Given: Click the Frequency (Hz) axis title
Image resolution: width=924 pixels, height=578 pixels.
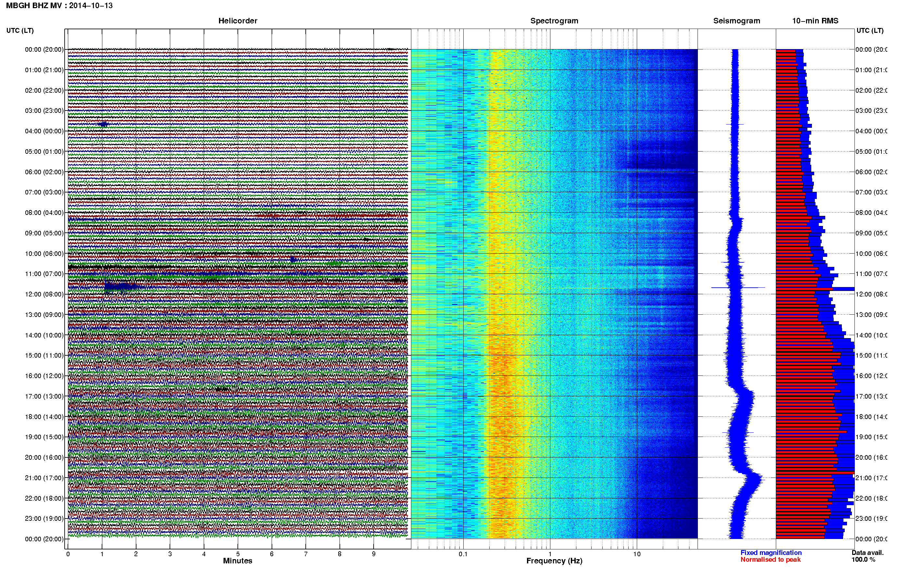Looking at the screenshot, I should 554,561.
